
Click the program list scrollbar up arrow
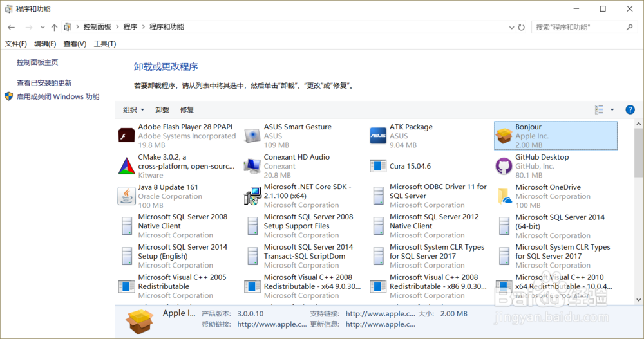pyautogui.click(x=639, y=124)
